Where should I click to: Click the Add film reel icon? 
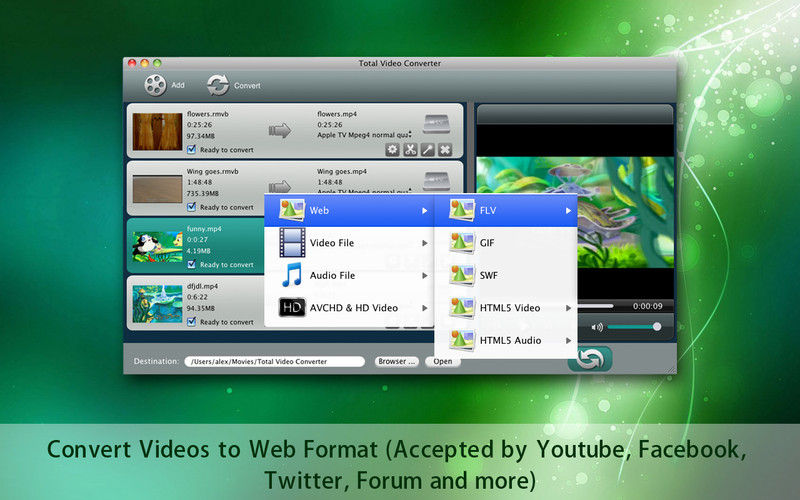pos(155,86)
